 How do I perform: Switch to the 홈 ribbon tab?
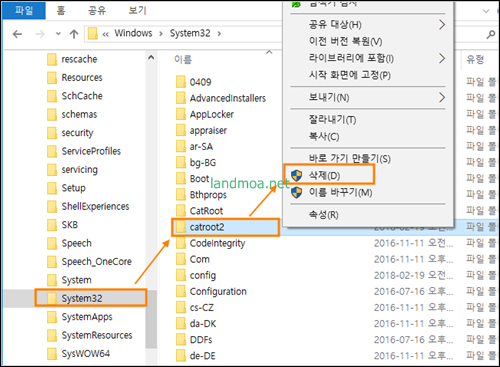[61, 10]
